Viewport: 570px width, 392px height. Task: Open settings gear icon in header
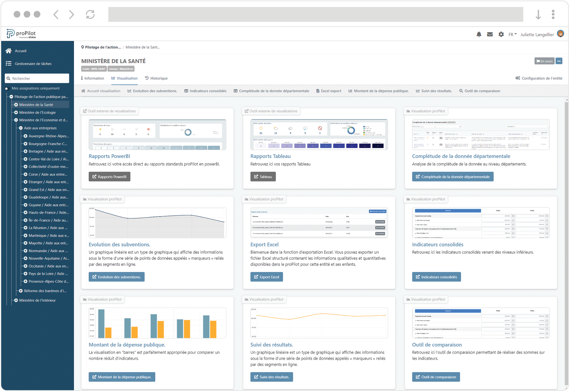click(x=501, y=35)
